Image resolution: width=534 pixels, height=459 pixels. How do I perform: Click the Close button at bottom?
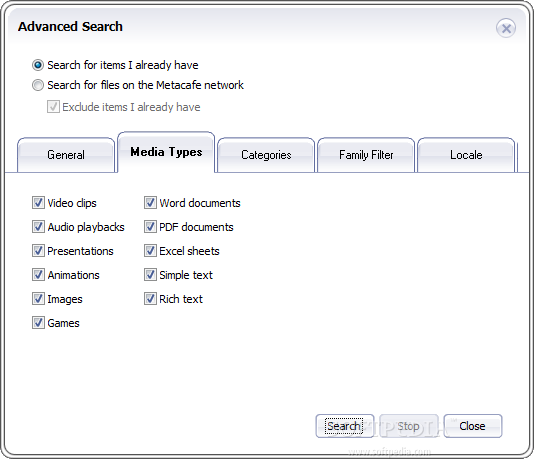click(473, 426)
